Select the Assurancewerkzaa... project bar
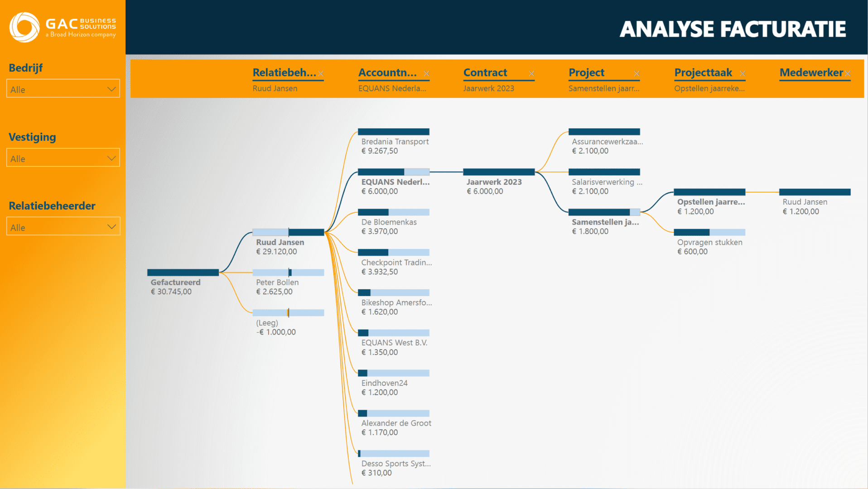This screenshot has width=868, height=489. click(x=604, y=132)
